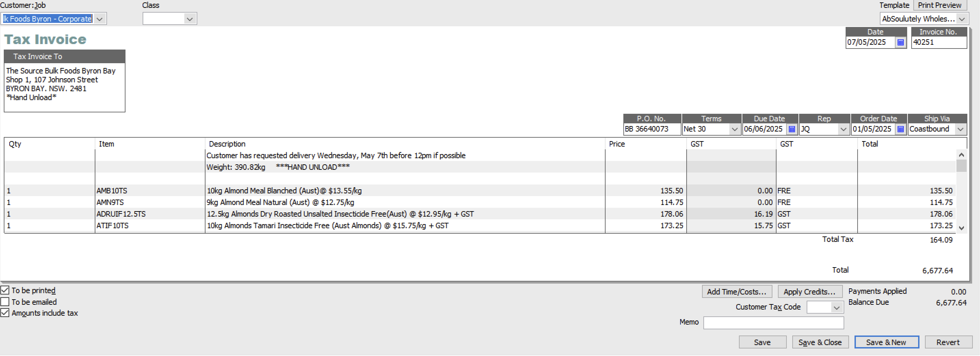Toggle the To be printed checkbox
980x356 pixels.
pos(5,290)
